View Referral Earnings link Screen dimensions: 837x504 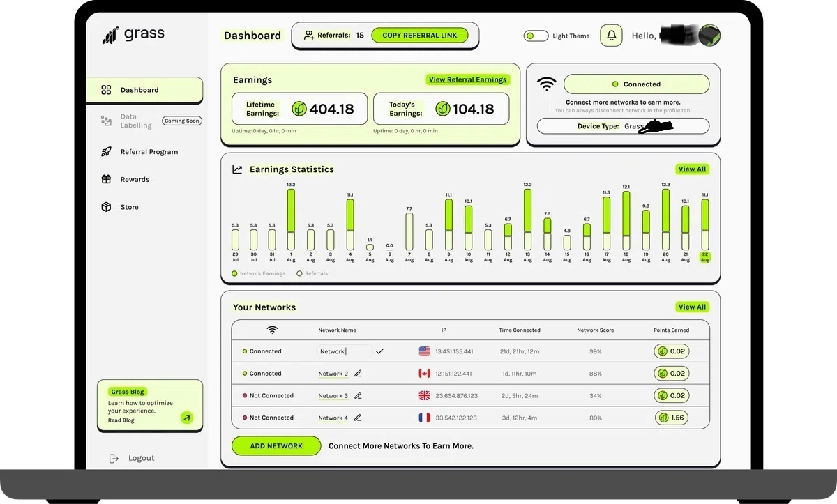point(467,80)
